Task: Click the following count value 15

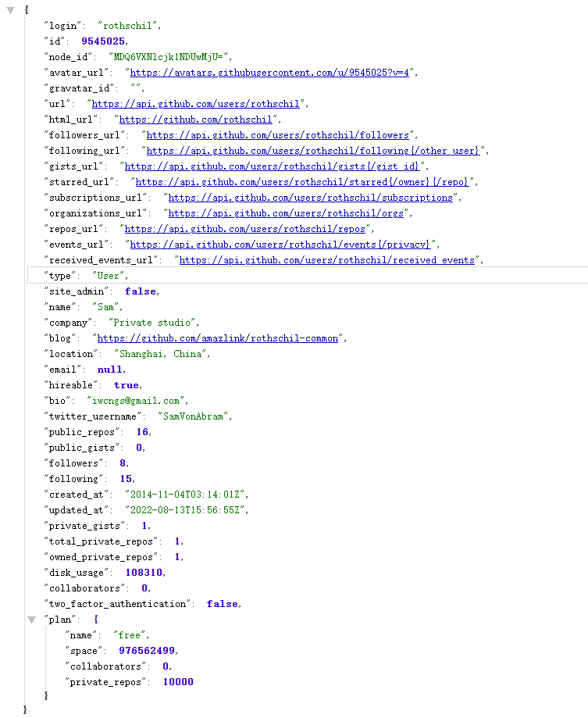Action: coord(126,478)
